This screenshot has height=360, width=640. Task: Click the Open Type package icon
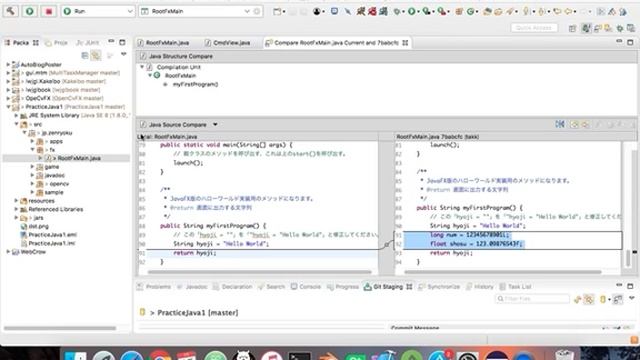pyautogui.click(x=487, y=11)
